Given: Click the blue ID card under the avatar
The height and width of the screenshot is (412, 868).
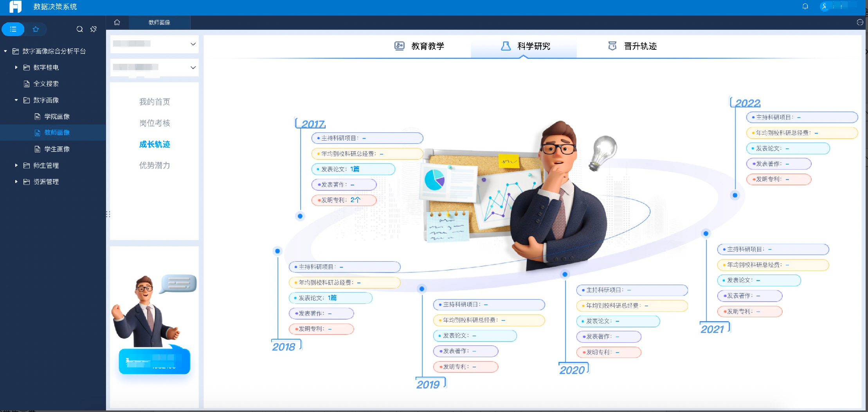Looking at the screenshot, I should [154, 361].
